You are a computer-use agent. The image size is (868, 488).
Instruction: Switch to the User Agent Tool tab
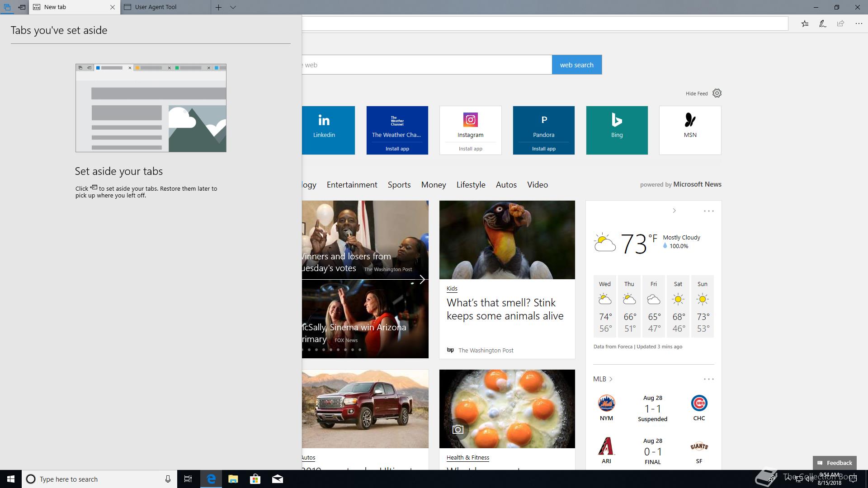coord(165,7)
